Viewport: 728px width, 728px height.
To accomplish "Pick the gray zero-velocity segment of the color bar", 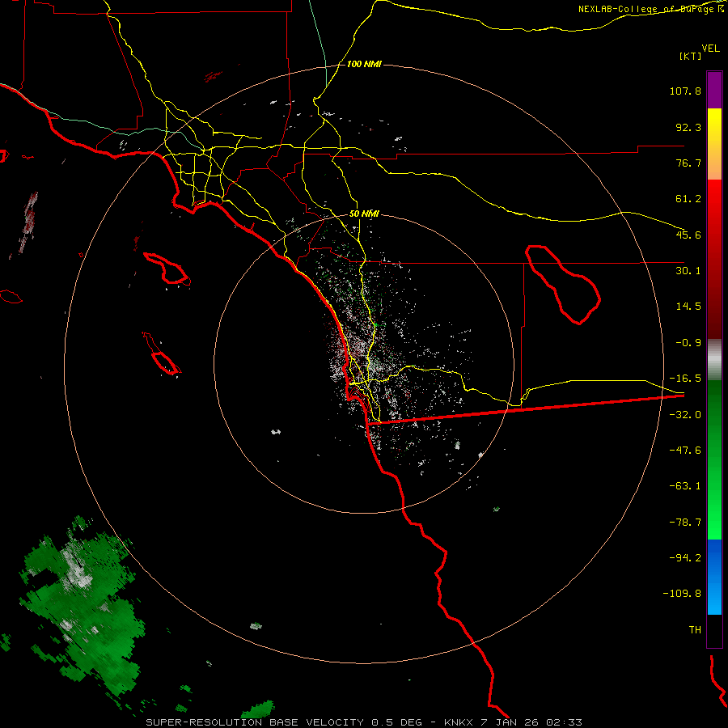I will point(714,360).
